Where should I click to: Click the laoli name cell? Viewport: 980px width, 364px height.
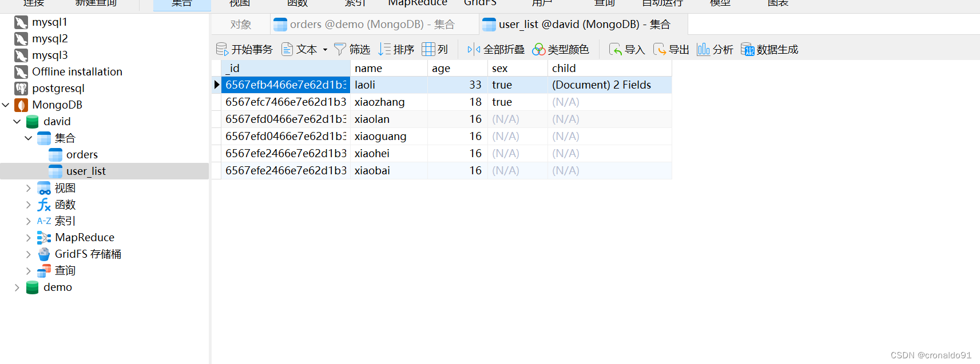tap(389, 85)
